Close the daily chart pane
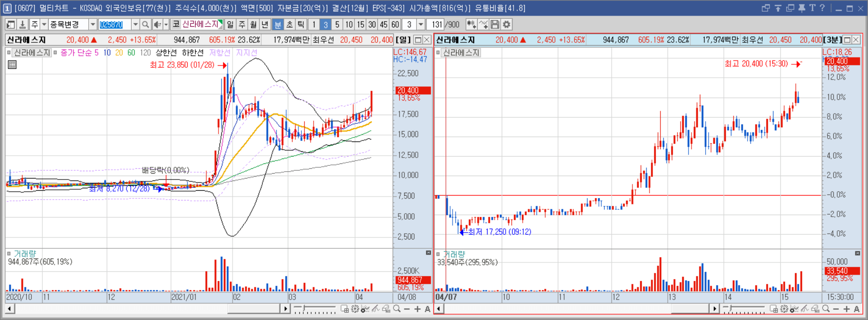This screenshot has height=320, width=868. [427, 40]
